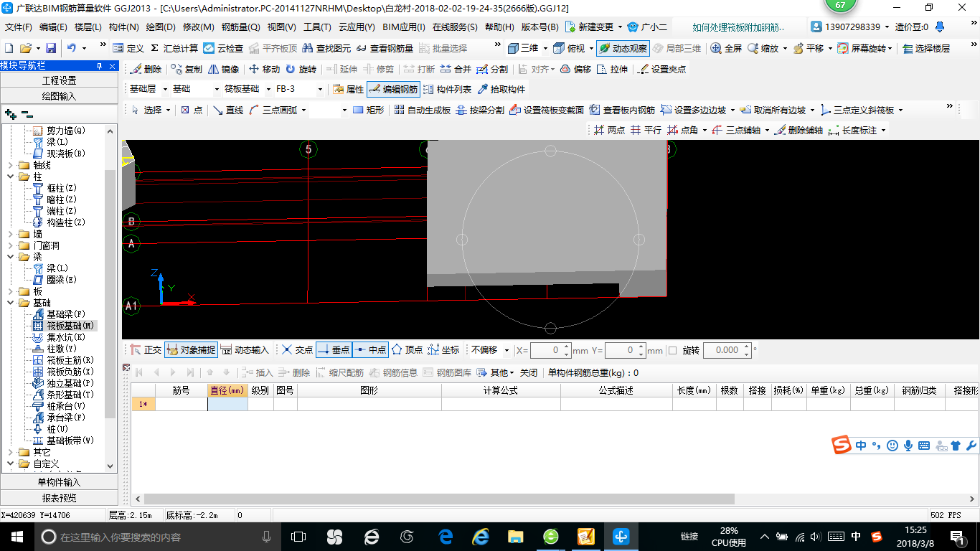Click the 报表预览 panel button
Image resolution: width=980 pixels, height=551 pixels.
(59, 497)
